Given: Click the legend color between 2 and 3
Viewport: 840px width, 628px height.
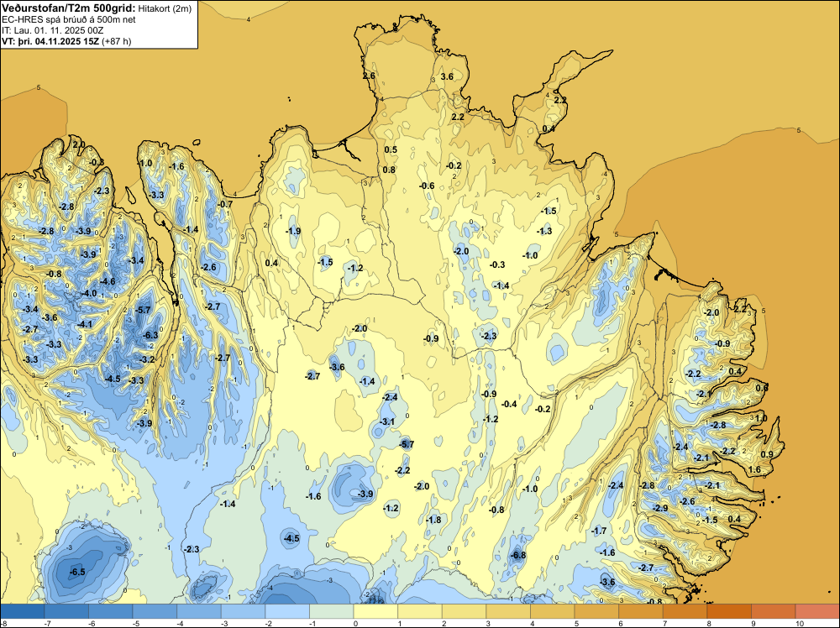Looking at the screenshot, I should tap(464, 611).
